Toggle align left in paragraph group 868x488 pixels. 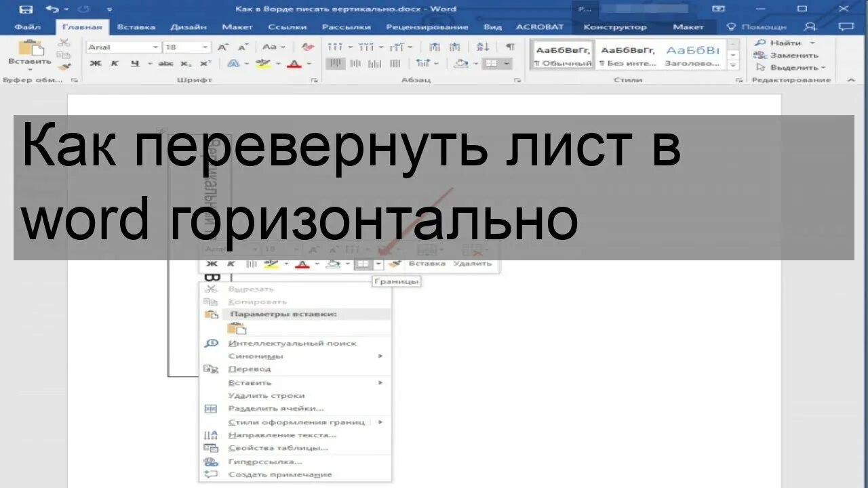[x=336, y=64]
